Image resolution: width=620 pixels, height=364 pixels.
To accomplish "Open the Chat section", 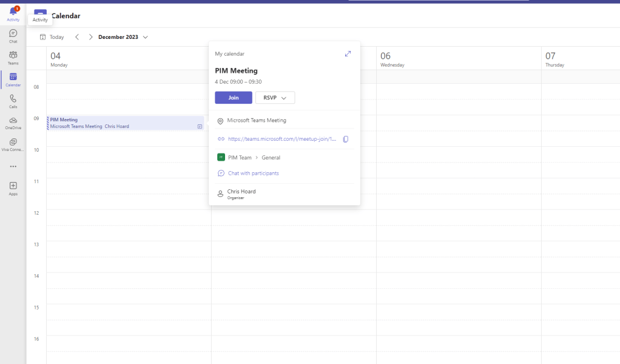I will [13, 36].
